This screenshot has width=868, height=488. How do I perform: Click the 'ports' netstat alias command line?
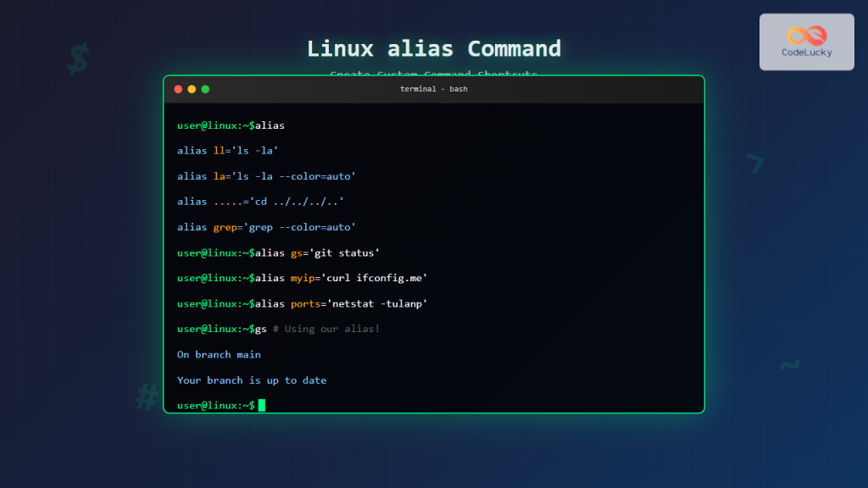click(x=302, y=303)
